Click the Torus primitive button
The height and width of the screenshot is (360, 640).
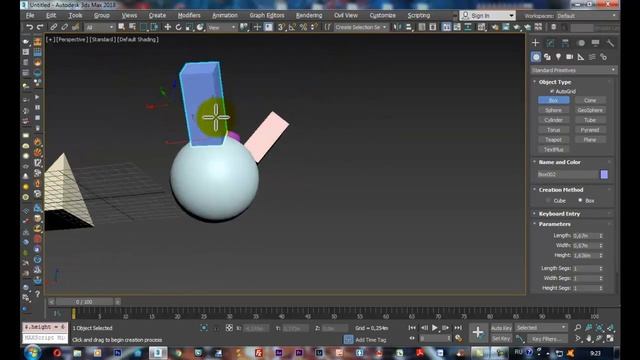point(553,130)
